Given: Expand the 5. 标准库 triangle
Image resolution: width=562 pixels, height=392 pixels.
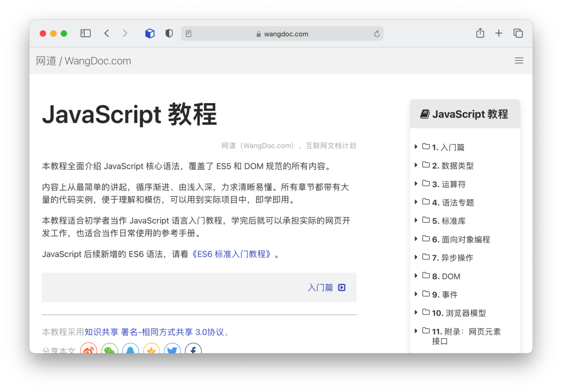Looking at the screenshot, I should click(x=416, y=220).
